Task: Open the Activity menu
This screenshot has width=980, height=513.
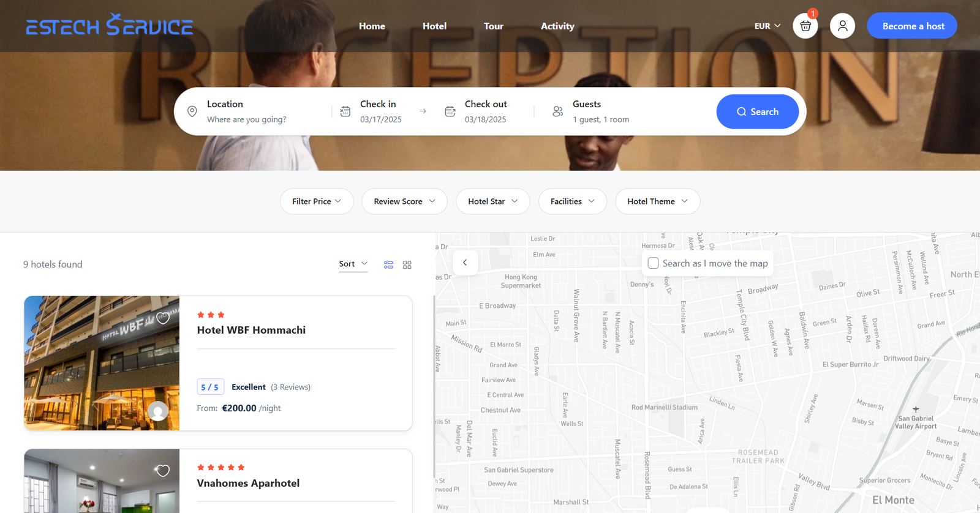Action: 557,26
